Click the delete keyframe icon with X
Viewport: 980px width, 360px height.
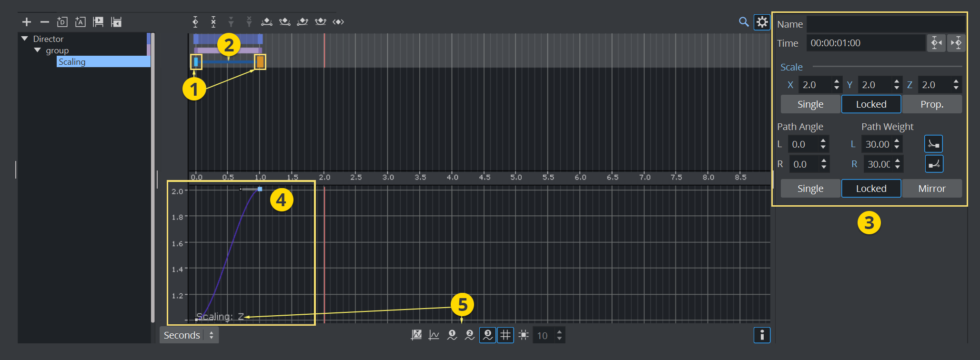click(x=213, y=22)
